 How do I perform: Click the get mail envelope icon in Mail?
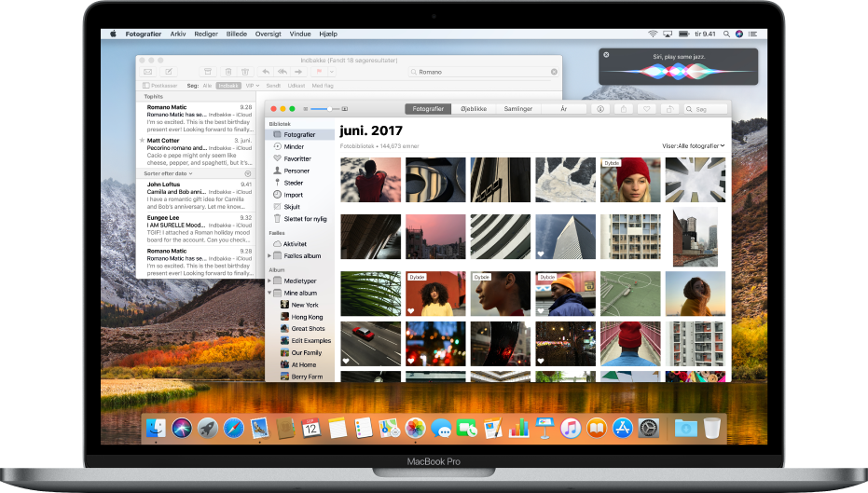pyautogui.click(x=148, y=72)
